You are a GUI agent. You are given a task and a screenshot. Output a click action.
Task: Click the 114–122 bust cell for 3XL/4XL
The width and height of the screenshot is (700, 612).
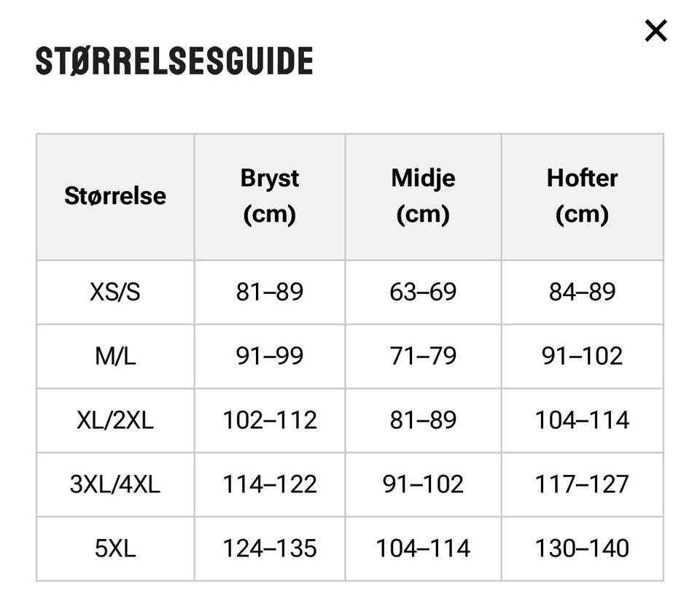[270, 484]
